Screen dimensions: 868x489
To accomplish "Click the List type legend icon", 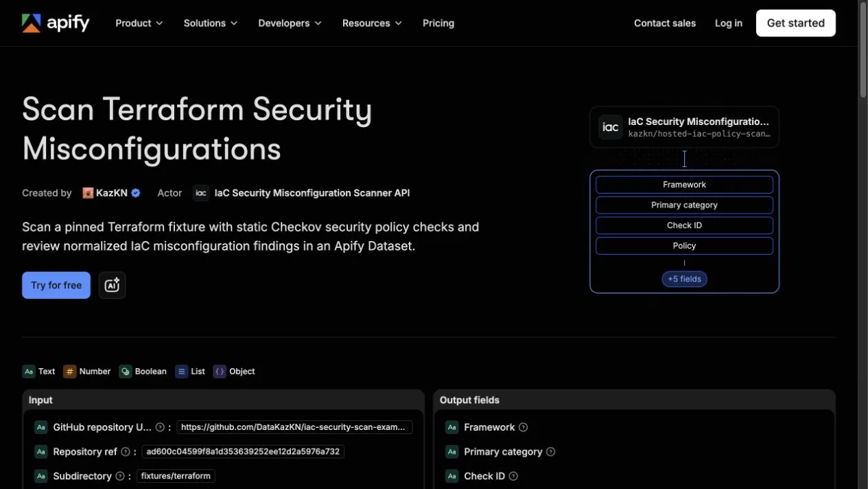I will point(181,372).
